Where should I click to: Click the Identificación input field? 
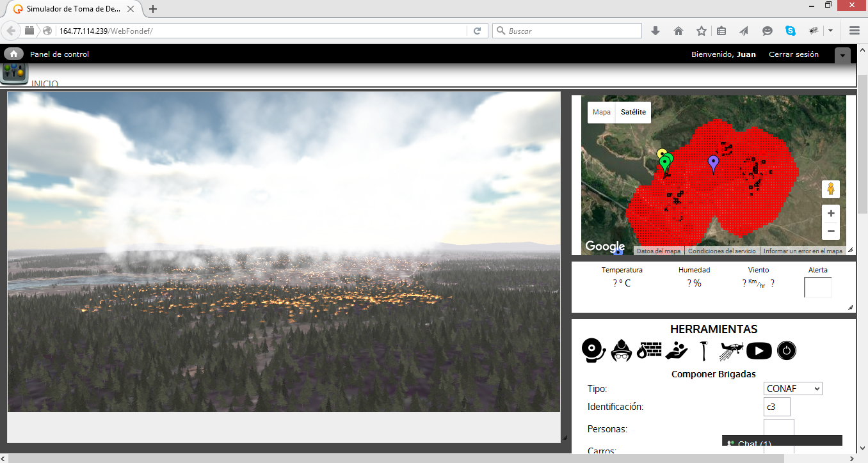point(776,407)
